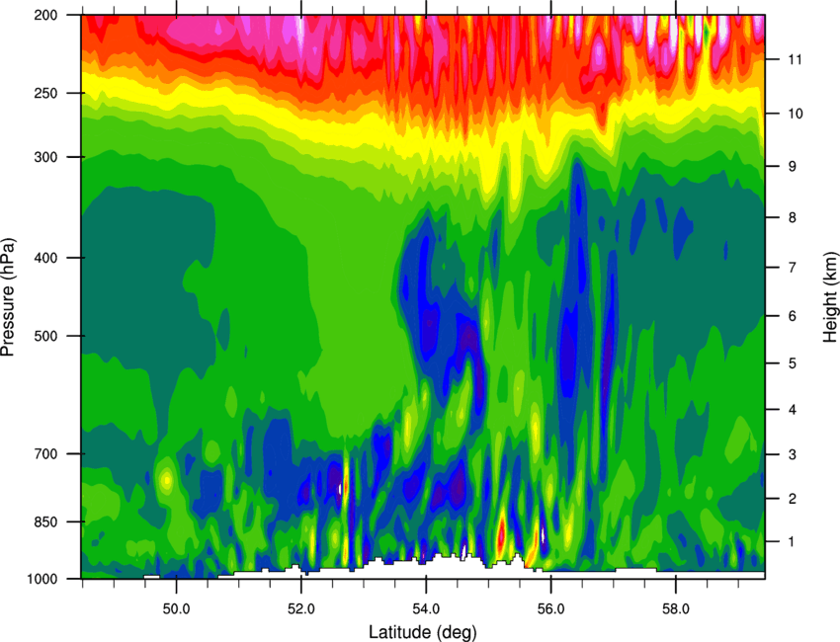Click the 11 km height tick label

pos(795,59)
